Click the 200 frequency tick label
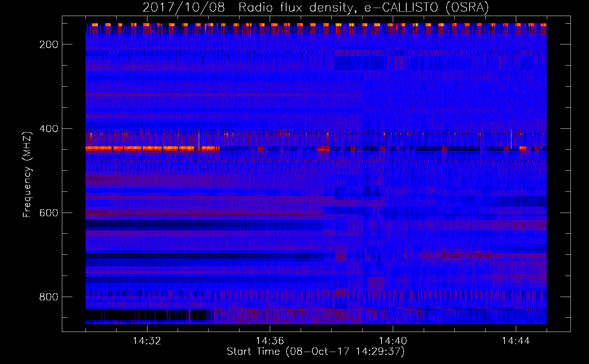589x364 pixels. click(x=49, y=44)
